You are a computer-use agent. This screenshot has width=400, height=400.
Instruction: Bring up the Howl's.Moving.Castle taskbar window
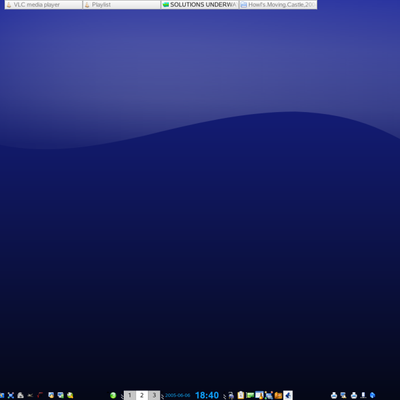(x=278, y=5)
